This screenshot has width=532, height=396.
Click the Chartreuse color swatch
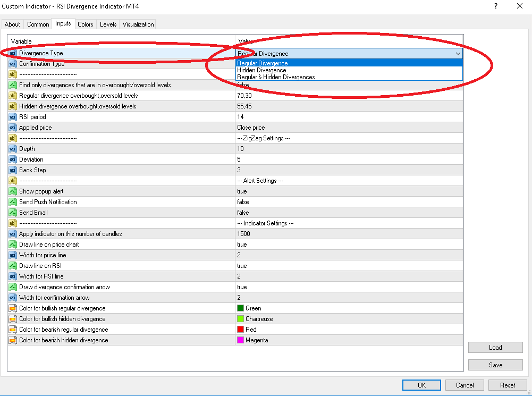(241, 318)
